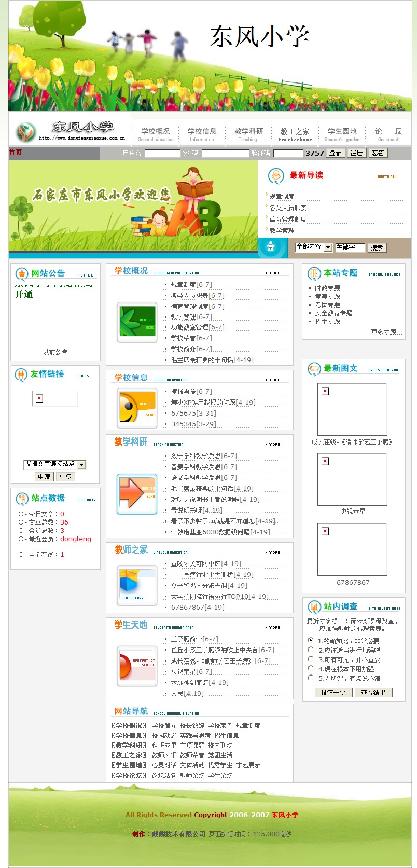The image size is (417, 868).
Task: Click the school logo next to site URL
Action: pyautogui.click(x=25, y=132)
